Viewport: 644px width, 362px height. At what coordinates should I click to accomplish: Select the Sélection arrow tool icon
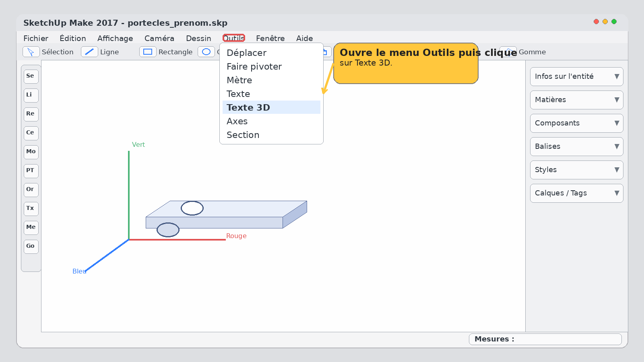(31, 52)
